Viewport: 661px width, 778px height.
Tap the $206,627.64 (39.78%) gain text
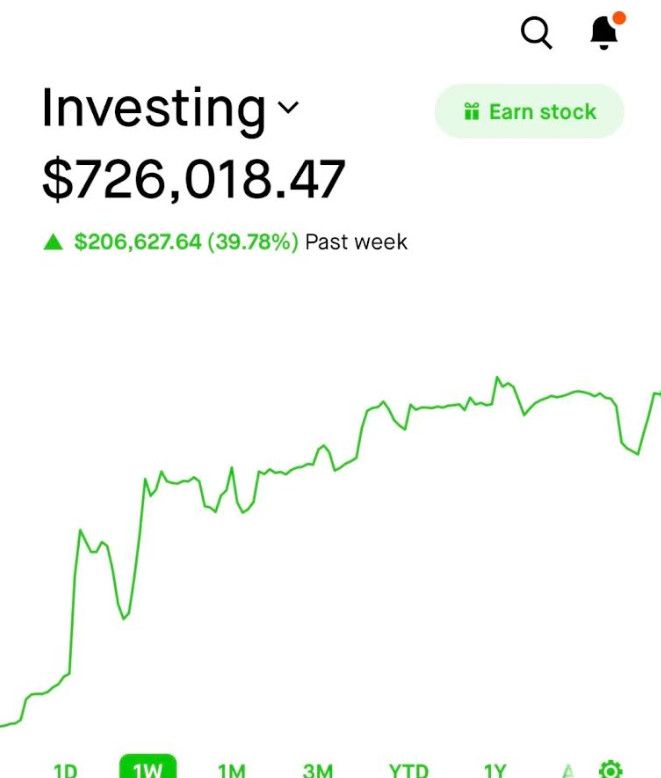[x=186, y=242]
